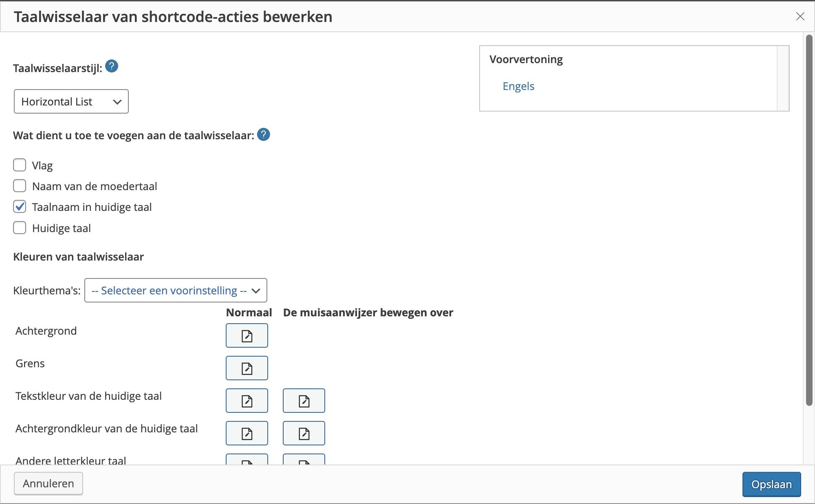Toggle the Huidige taal checkbox
This screenshot has height=504, width=815.
[20, 228]
